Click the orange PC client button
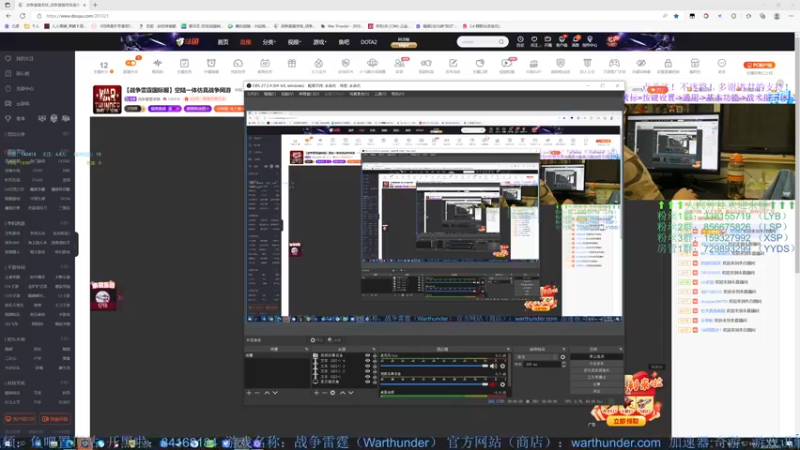The width and height of the screenshot is (800, 450). [x=759, y=65]
